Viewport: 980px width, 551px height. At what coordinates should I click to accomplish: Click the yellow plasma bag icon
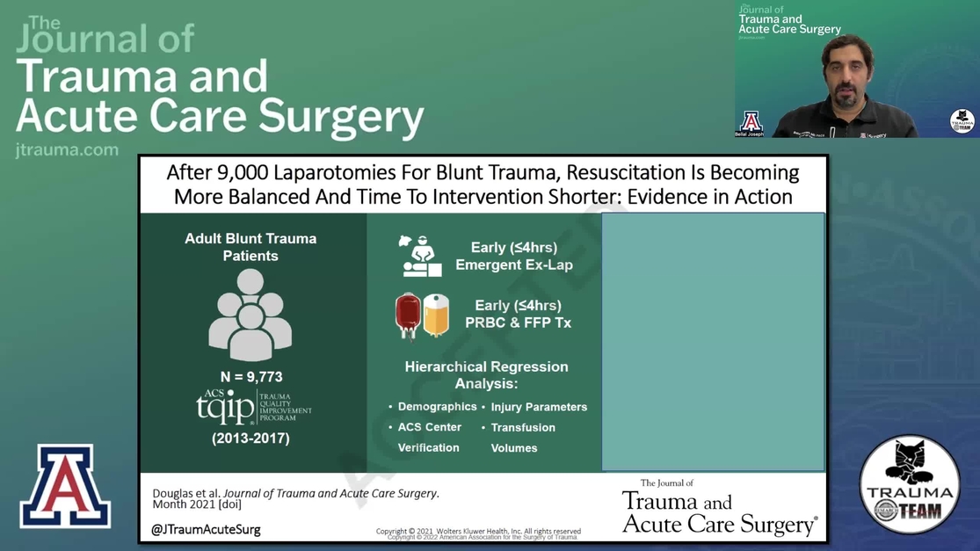[436, 315]
